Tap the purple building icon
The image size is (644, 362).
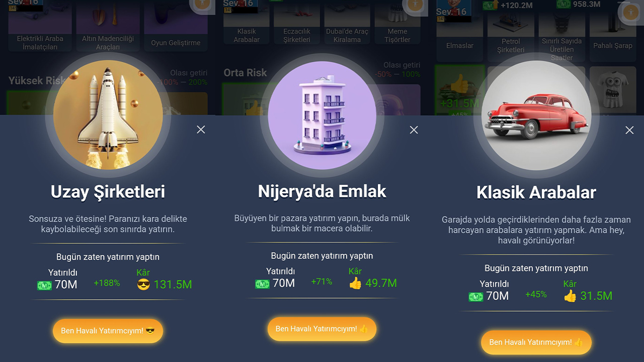(322, 116)
